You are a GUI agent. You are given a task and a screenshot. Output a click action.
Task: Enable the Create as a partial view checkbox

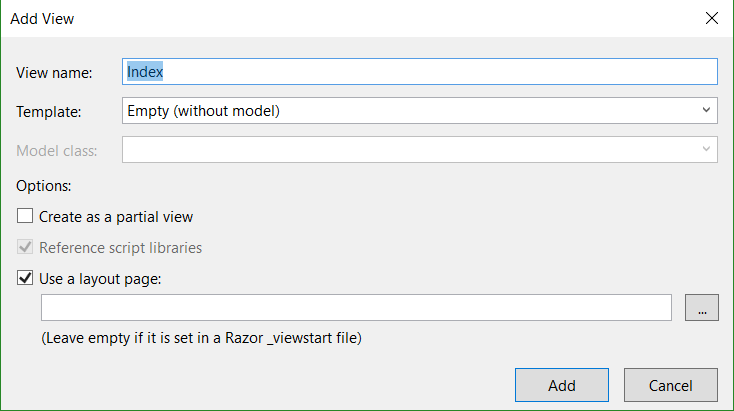point(25,216)
